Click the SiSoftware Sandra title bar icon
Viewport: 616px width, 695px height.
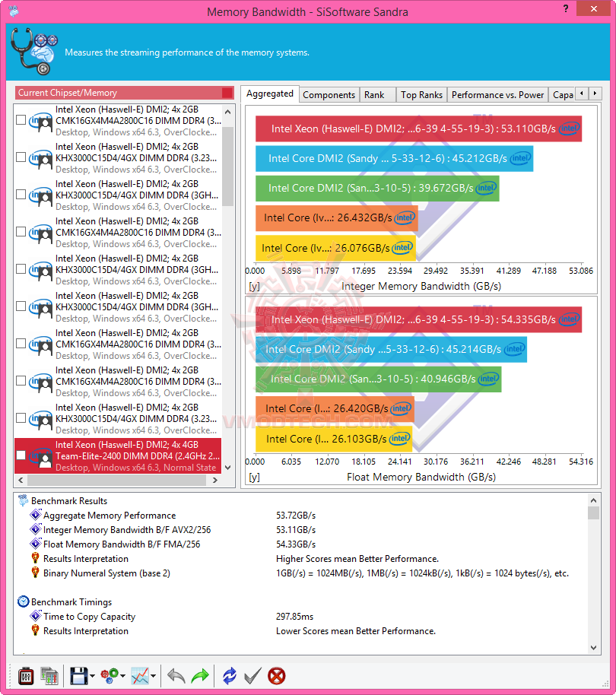point(14,11)
